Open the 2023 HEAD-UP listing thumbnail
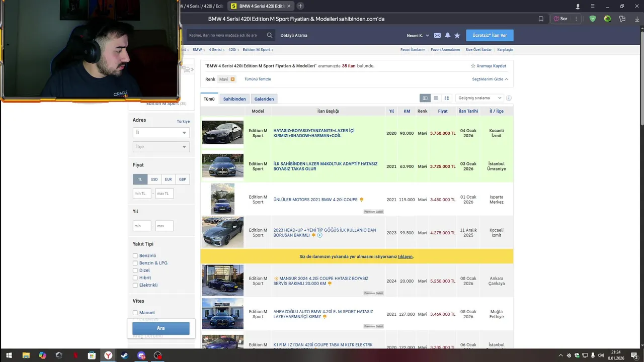This screenshot has height=362, width=644. [222, 232]
